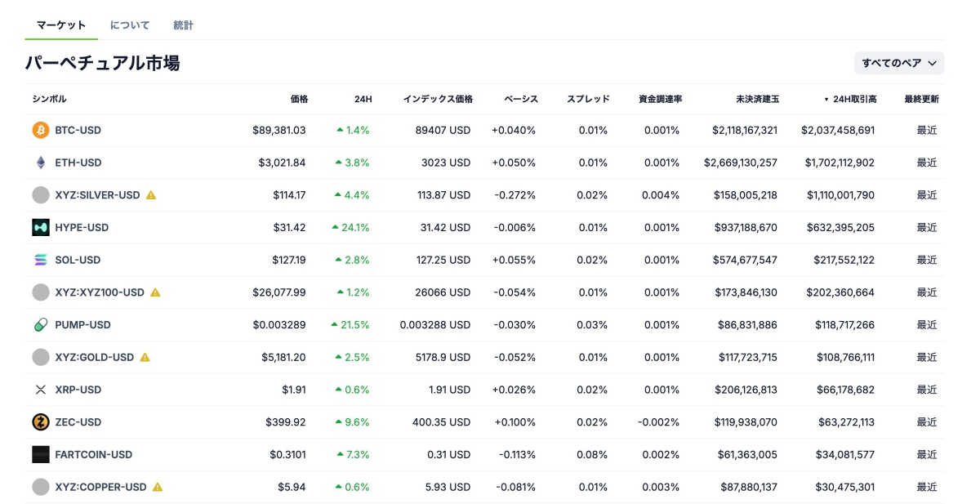Click the FARTCOIN-USD square icon
980x504 pixels.
[40, 454]
